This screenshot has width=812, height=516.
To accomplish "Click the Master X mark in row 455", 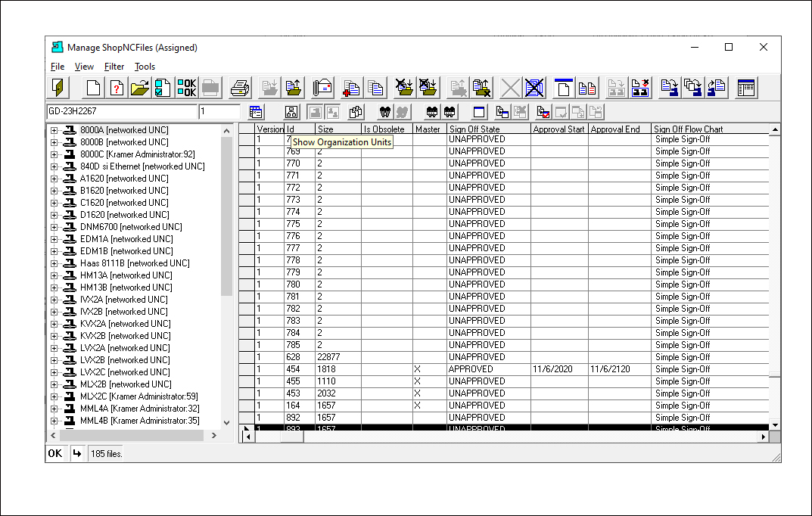I will coord(418,381).
